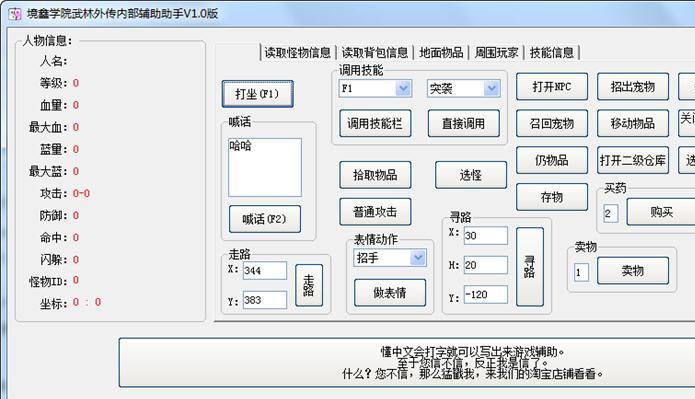Screen dimensions: 695x399
Task: Click the 存物 button
Action: (x=552, y=197)
